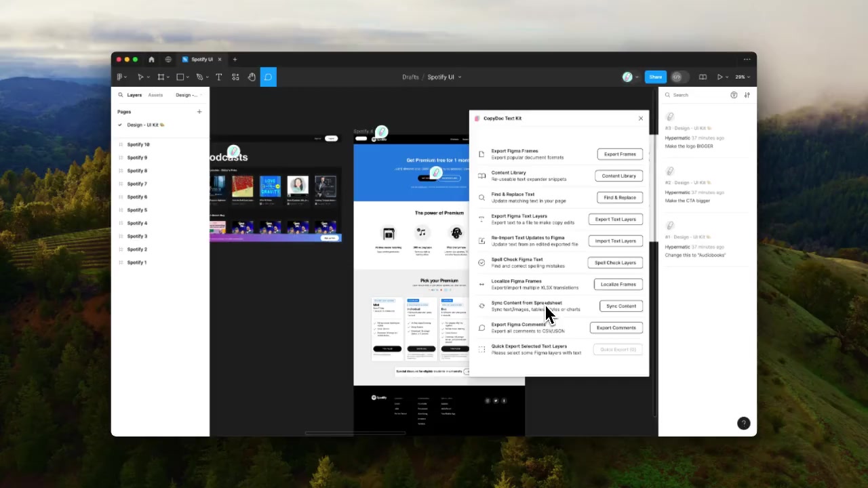Select the Hand tool
The image size is (868, 488).
[x=252, y=77]
